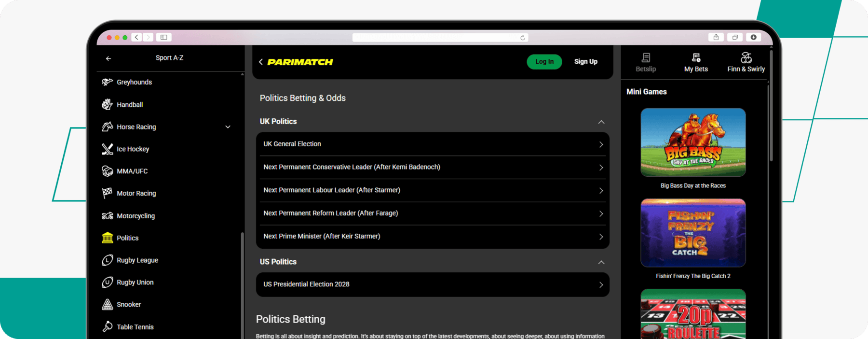Choose the Ice Hockey icon
The height and width of the screenshot is (339, 868).
107,149
